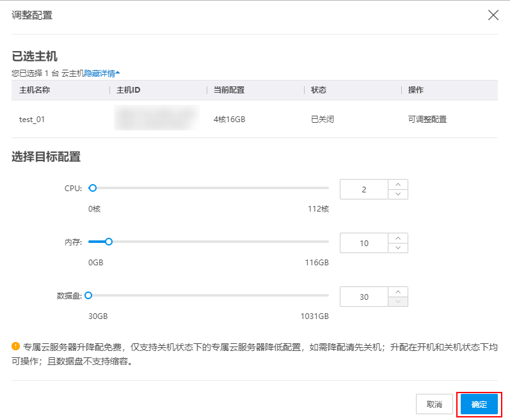Increase 内存 value with up arrow
This screenshot has height=420, width=510.
(x=398, y=238)
